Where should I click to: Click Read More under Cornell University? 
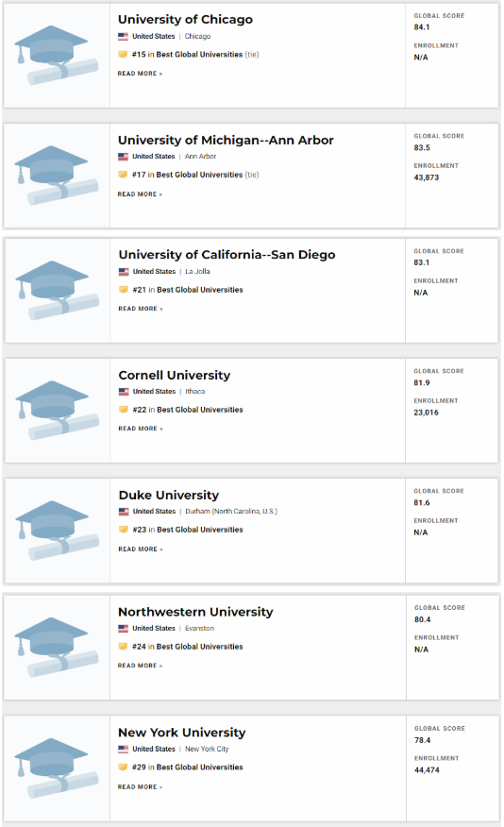(141, 429)
